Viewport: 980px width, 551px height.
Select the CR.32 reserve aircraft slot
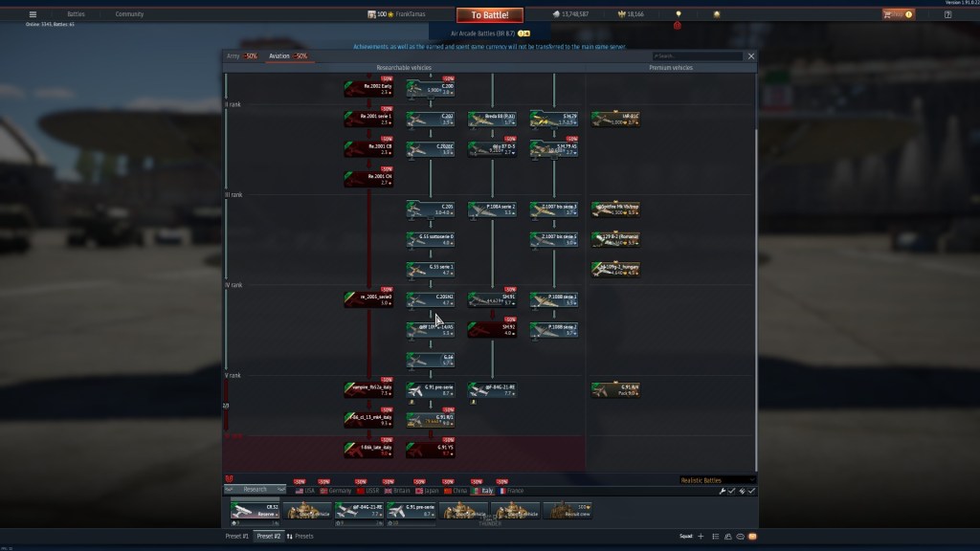256,511
